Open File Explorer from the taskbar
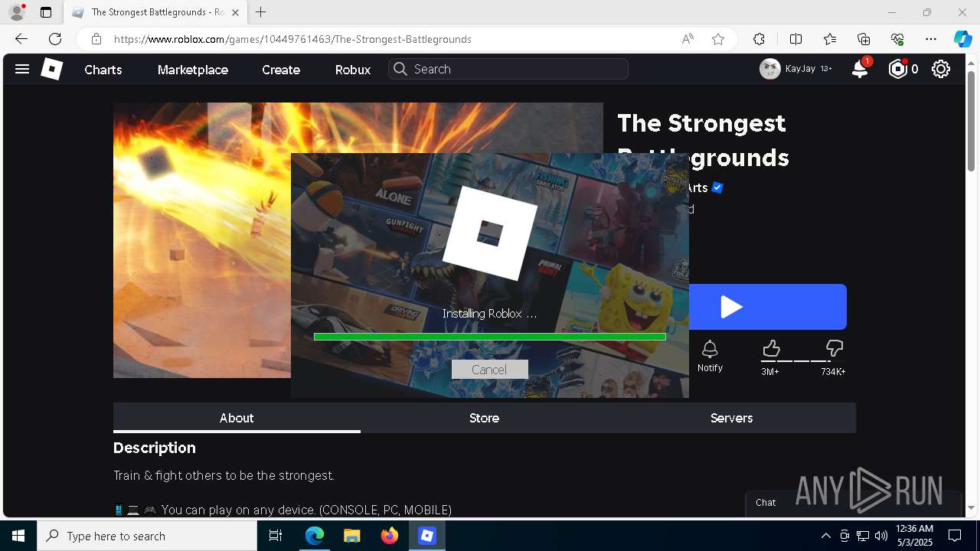Viewport: 980px width, 551px height. pos(351,536)
